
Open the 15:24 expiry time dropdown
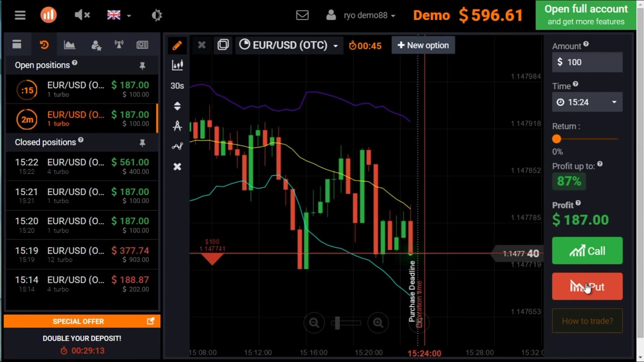pyautogui.click(x=587, y=102)
